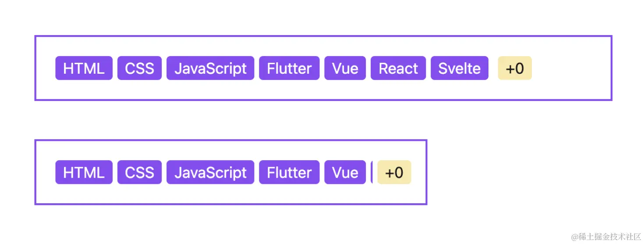Click the clipped purple tag sliver beside bottom Vue
Image resolution: width=644 pixels, height=244 pixels.
pyautogui.click(x=372, y=172)
